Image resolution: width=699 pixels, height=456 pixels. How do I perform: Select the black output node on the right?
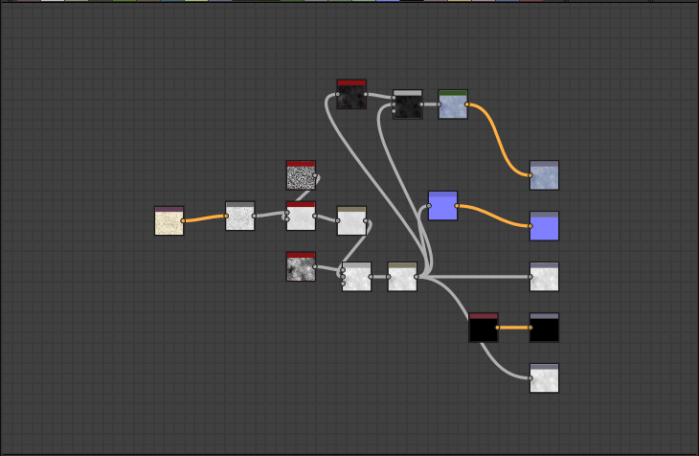(x=544, y=328)
